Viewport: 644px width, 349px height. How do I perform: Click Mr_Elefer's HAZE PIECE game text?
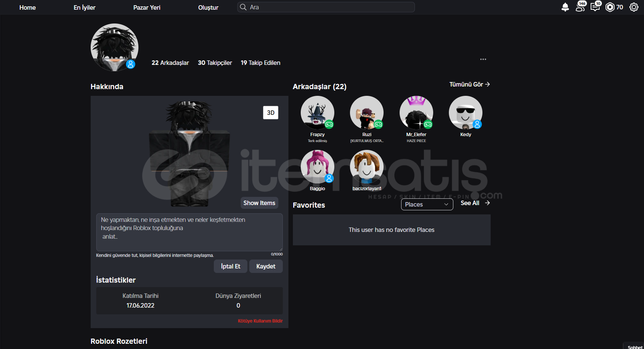pos(416,141)
